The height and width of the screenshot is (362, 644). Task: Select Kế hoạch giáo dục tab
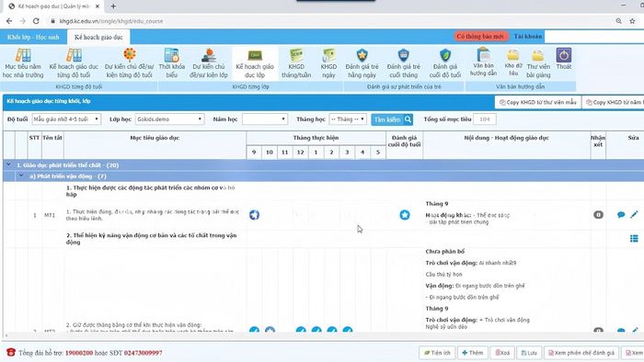coord(98,37)
